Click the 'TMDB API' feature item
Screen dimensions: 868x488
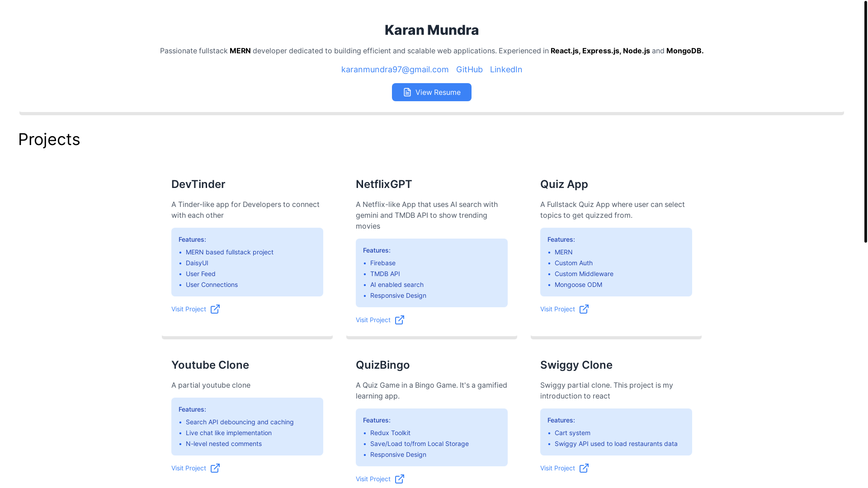pos(385,274)
